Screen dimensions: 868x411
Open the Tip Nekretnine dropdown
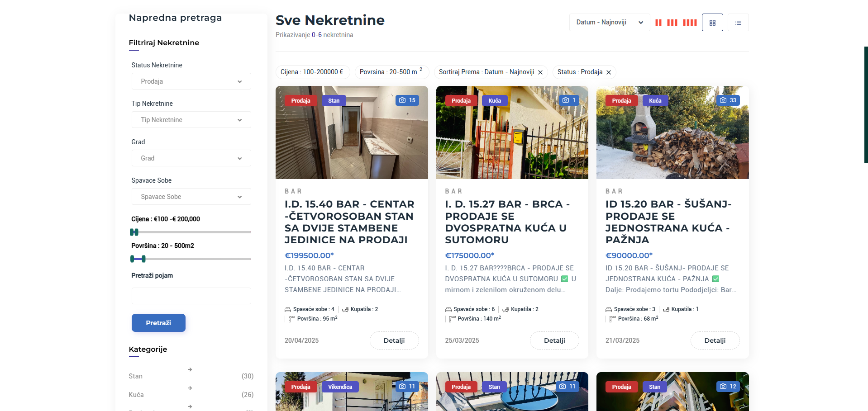[x=191, y=120]
